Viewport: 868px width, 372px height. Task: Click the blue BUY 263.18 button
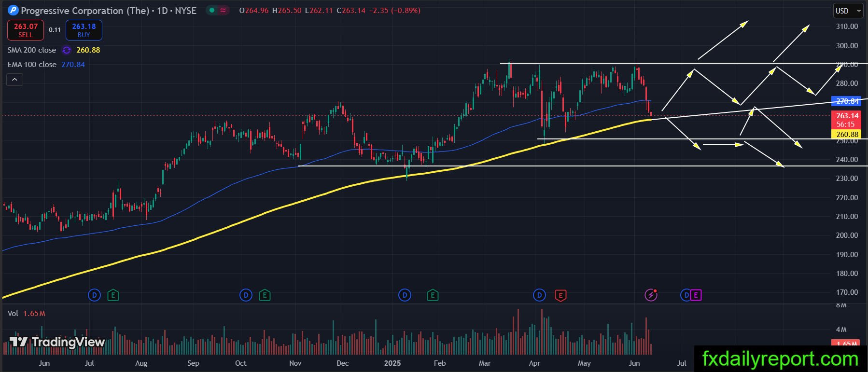click(84, 30)
